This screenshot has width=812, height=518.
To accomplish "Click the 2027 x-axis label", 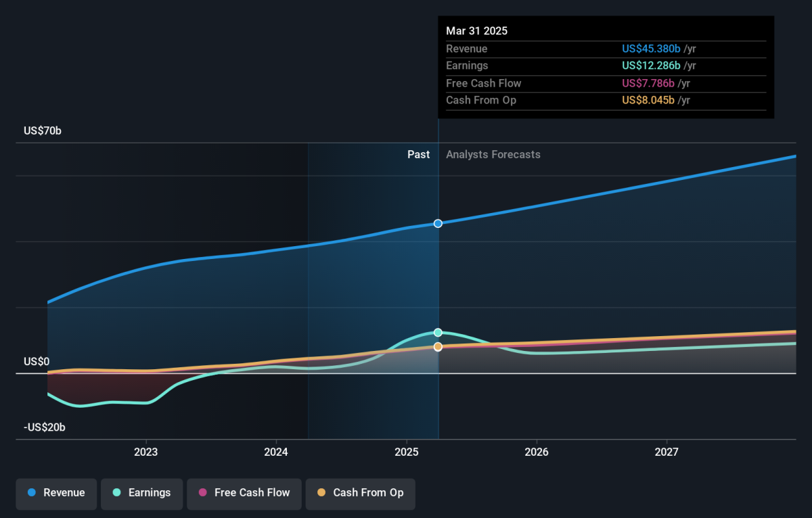I will 667,452.
